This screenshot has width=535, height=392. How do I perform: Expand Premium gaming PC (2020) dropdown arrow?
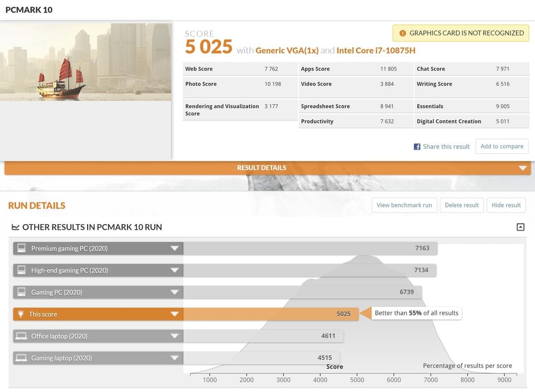pos(174,249)
